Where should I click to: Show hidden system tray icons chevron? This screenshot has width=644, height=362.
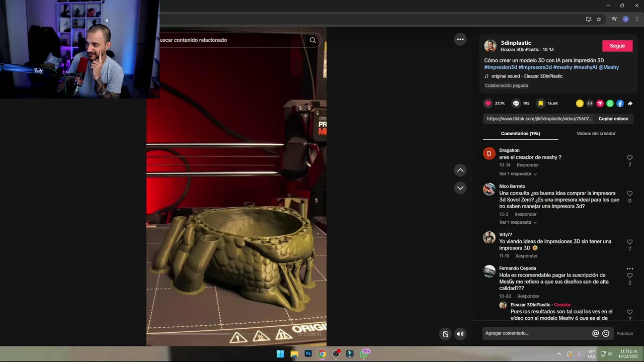[x=558, y=354]
